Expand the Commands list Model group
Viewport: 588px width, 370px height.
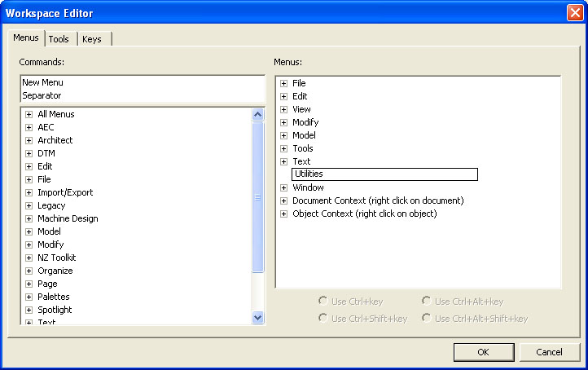click(29, 231)
